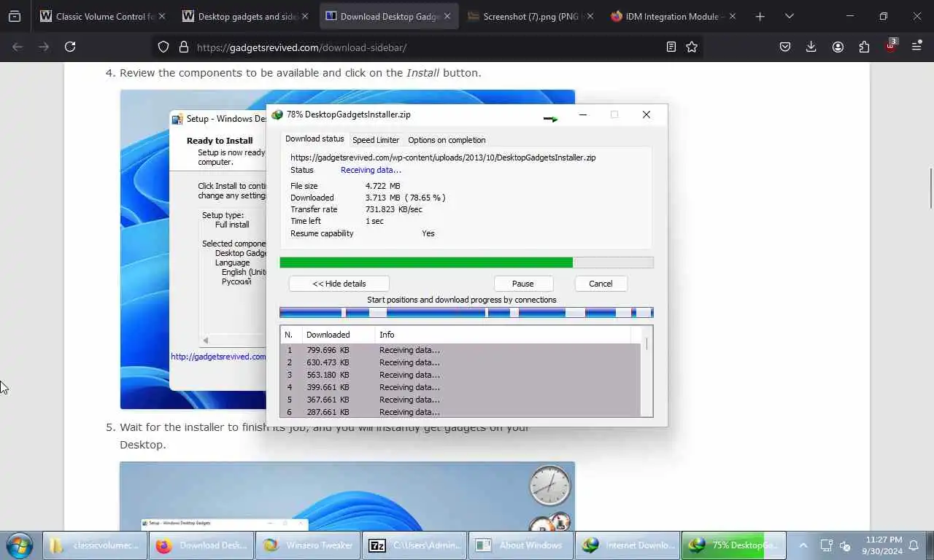Click the network tray icon
934x560 pixels.
(x=826, y=545)
